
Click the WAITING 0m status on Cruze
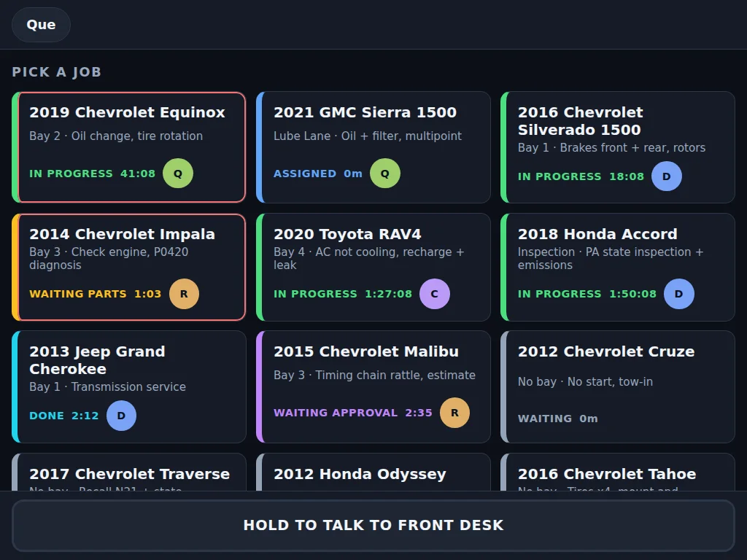(558, 419)
